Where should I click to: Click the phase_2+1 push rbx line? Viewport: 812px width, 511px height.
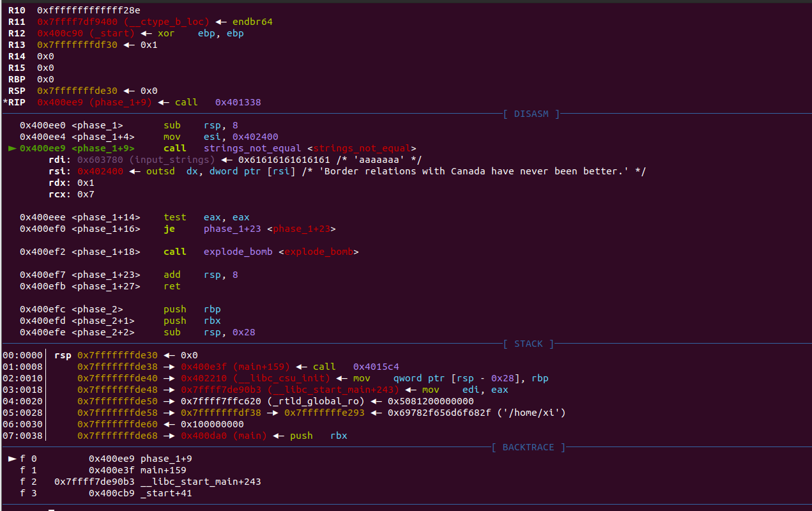(x=121, y=321)
